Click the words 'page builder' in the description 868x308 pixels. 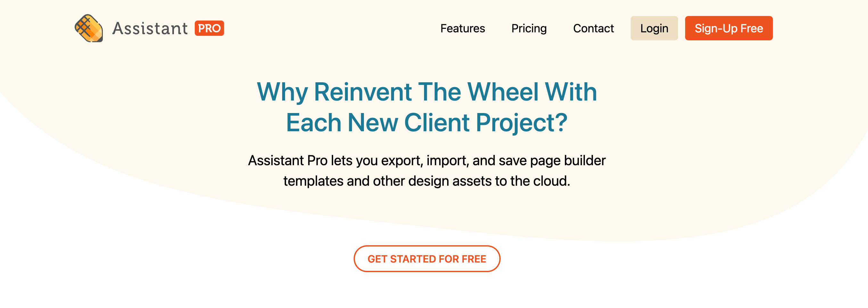568,161
